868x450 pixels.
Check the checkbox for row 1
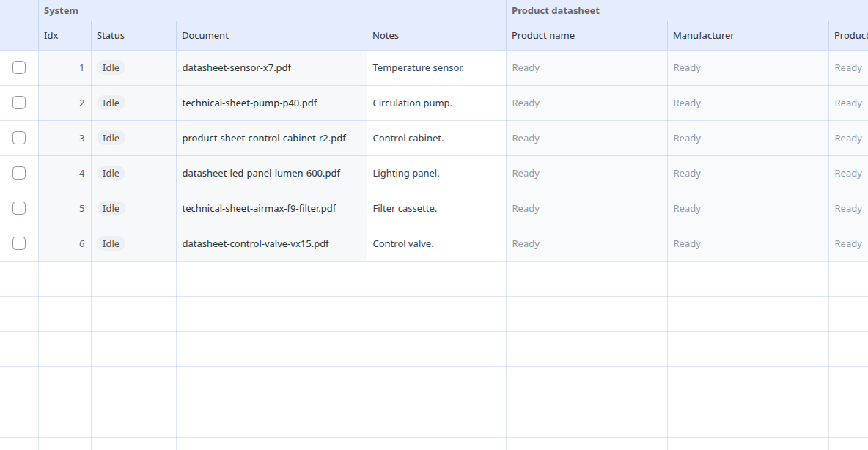click(x=19, y=67)
